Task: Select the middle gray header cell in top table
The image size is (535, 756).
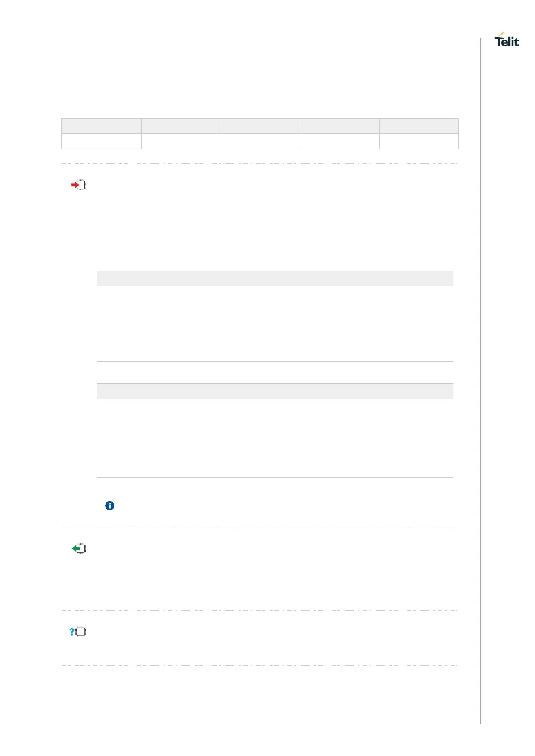Action: pos(260,126)
